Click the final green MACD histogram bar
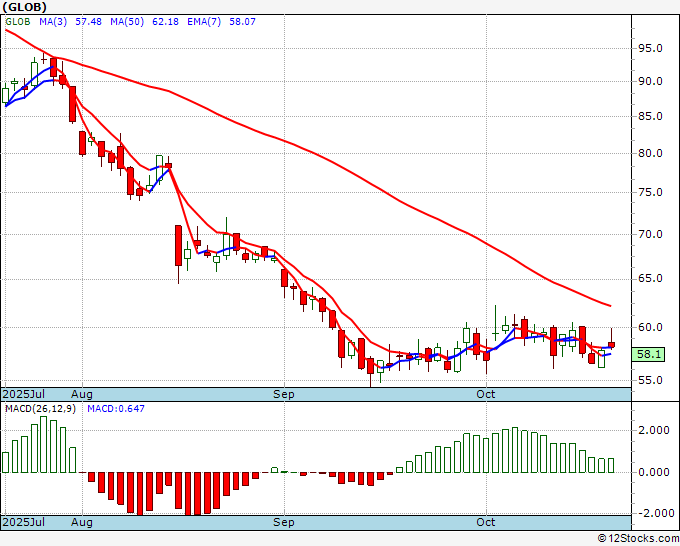Screen dimensions: 680x546 coord(611,465)
